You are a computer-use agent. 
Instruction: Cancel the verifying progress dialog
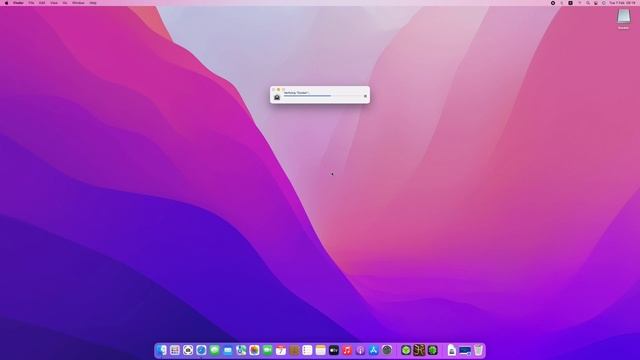point(365,96)
